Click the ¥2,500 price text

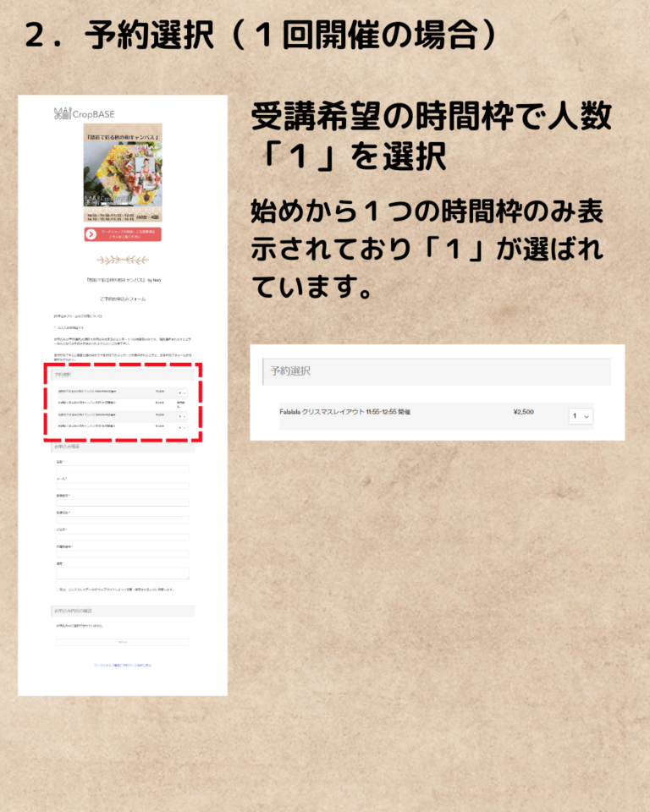(524, 413)
